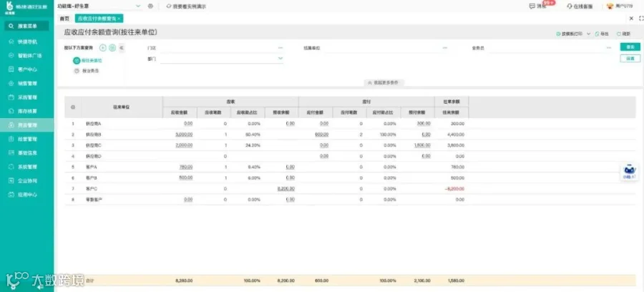This screenshot has width=644, height=292.
Task: Click the 往来单位 column header
Action: click(122, 107)
